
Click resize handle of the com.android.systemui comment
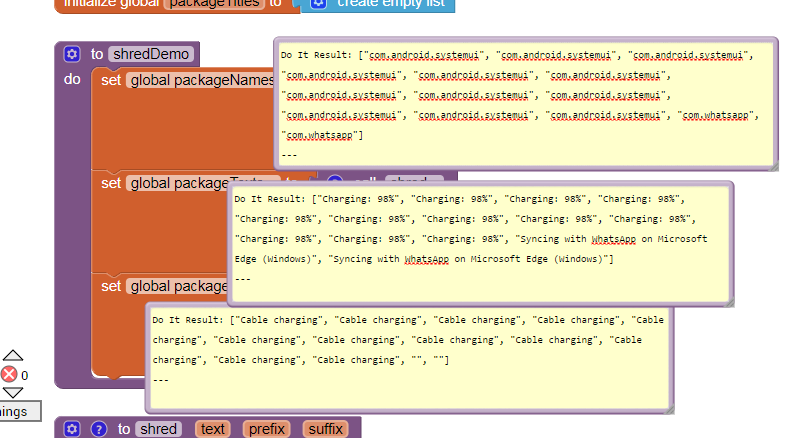tap(772, 166)
